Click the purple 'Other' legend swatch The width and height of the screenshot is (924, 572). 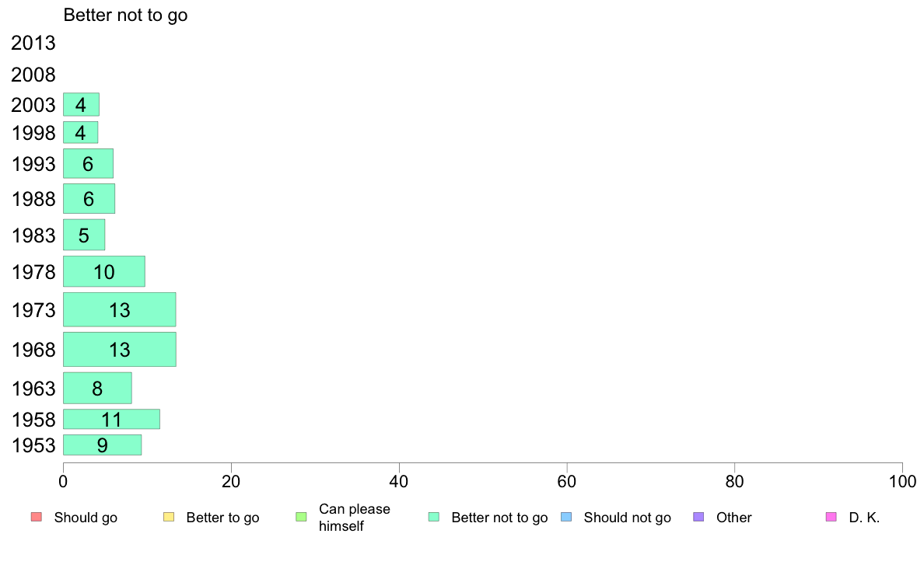point(698,518)
